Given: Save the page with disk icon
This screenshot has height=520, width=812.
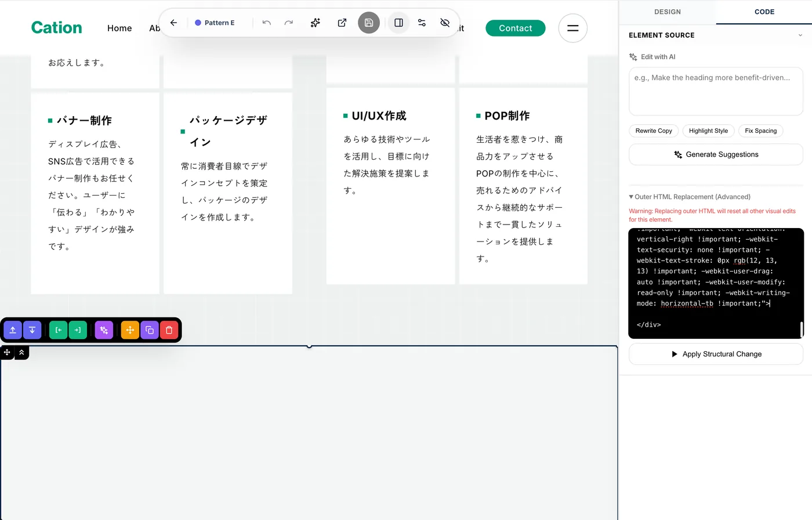Looking at the screenshot, I should tap(369, 23).
